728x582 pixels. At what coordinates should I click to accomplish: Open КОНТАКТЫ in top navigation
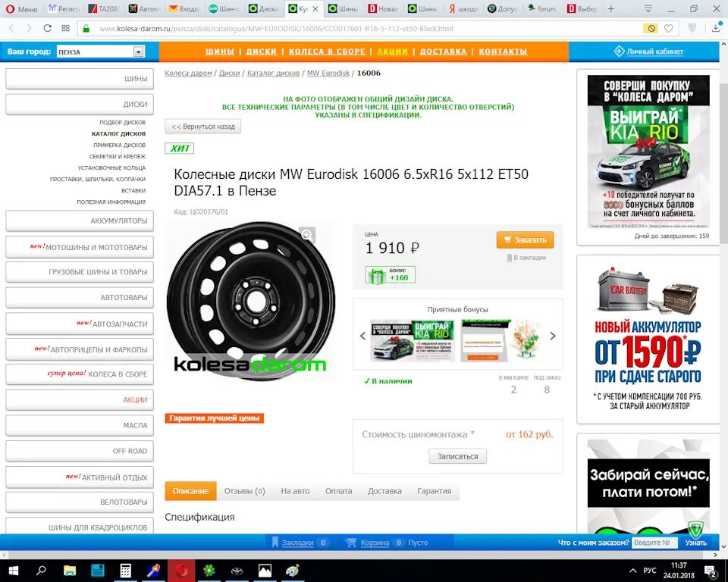point(503,52)
